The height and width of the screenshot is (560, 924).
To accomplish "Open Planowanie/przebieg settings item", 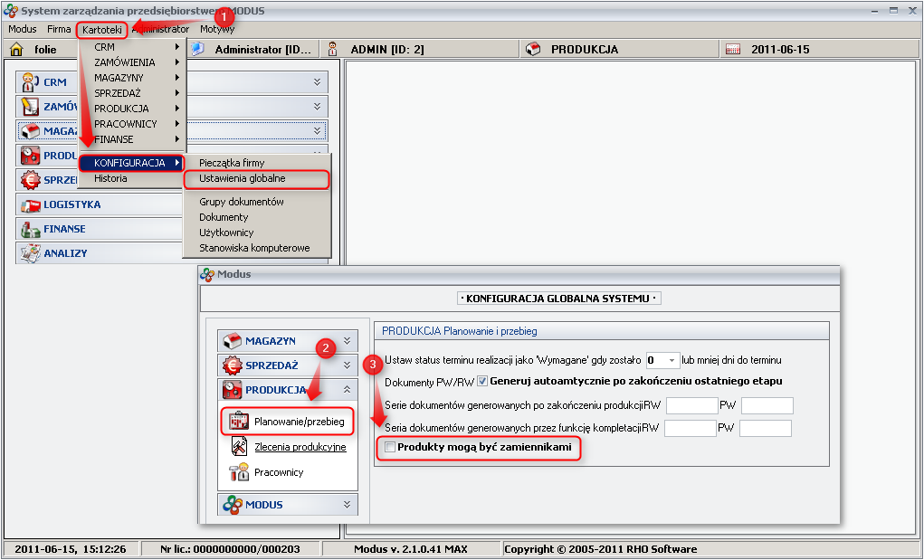I will click(x=300, y=421).
